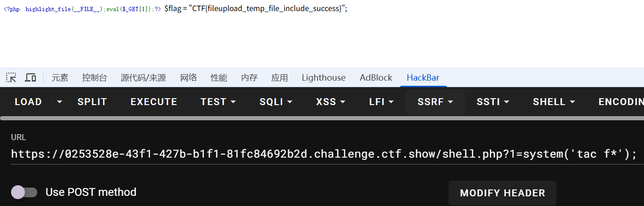Click the inspect element picker icon

11,77
